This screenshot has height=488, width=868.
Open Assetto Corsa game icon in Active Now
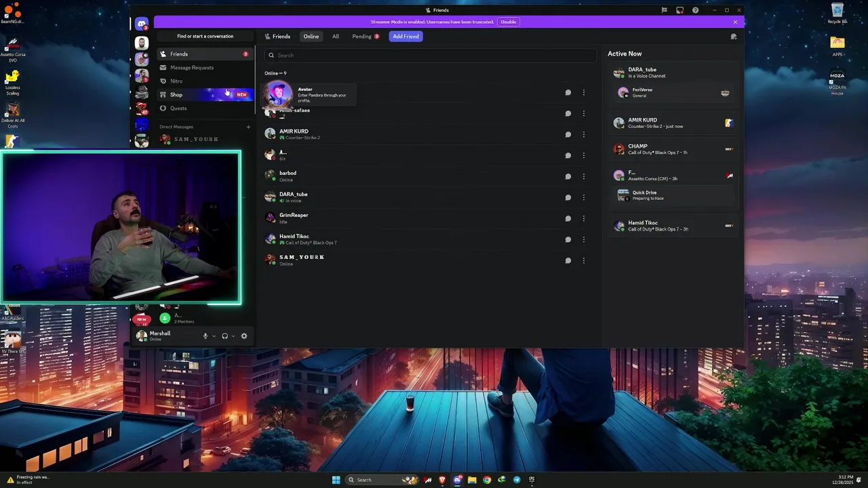coord(729,176)
